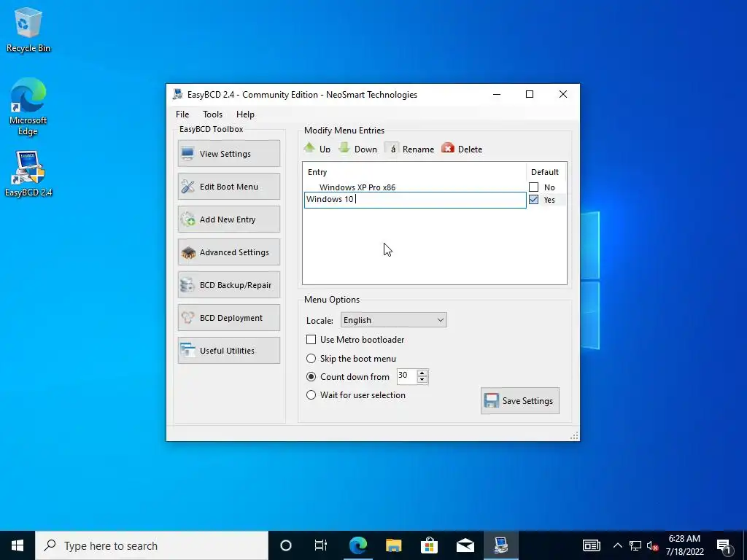Viewport: 747px width, 560px height.
Task: Select the Windows XP Pro x86 entry
Action: coord(357,187)
